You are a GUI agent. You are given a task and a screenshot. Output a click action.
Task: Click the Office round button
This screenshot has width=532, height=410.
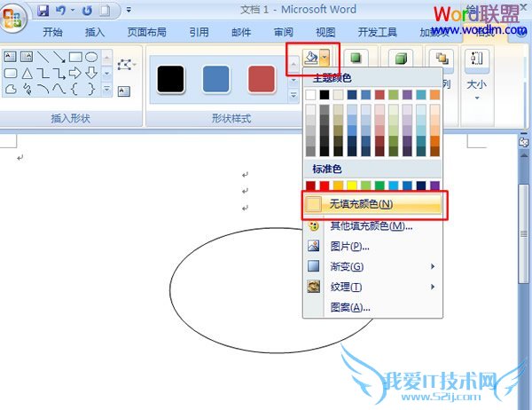coord(12,17)
